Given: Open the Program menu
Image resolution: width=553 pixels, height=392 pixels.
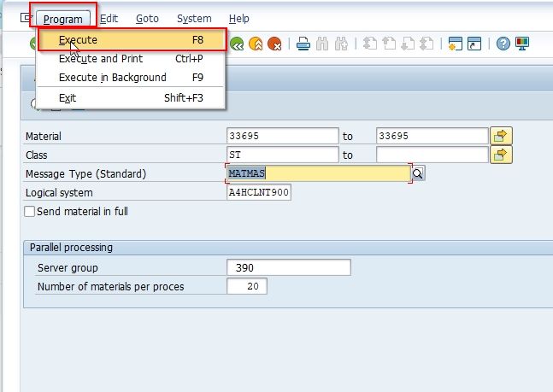Looking at the screenshot, I should pyautogui.click(x=62, y=19).
